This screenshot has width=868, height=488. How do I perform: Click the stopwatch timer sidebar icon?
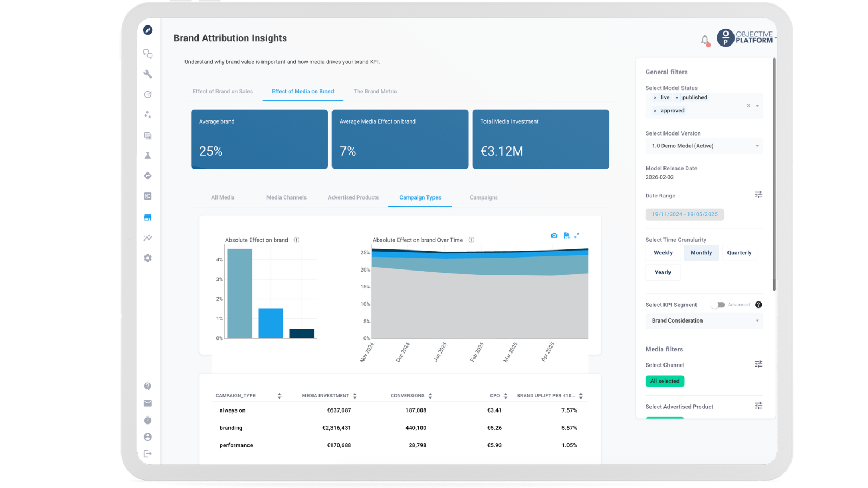pyautogui.click(x=148, y=420)
